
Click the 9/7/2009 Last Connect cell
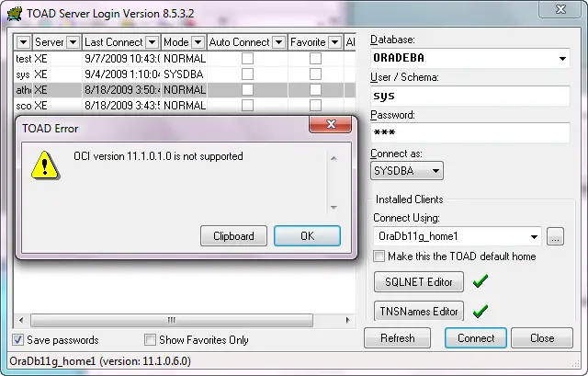pos(122,59)
